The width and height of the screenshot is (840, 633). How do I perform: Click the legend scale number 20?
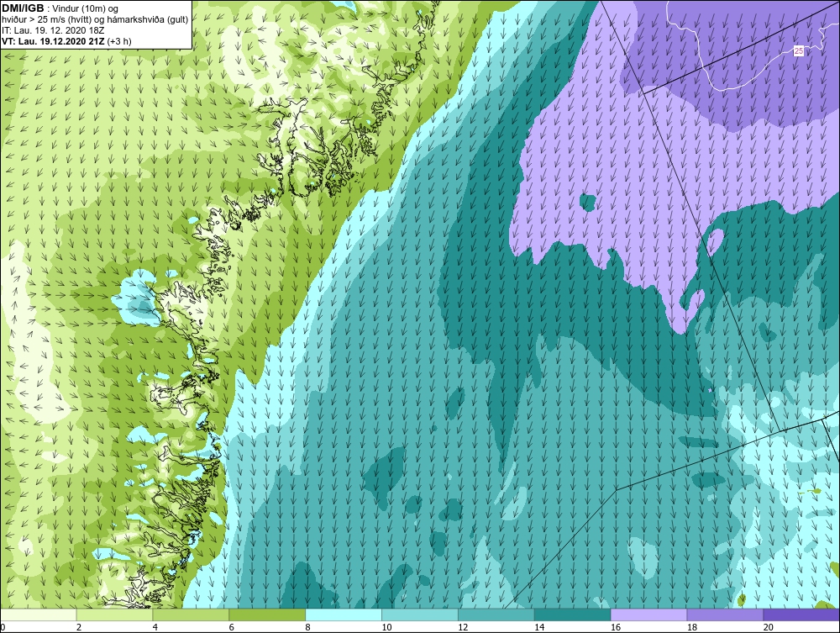(x=769, y=627)
